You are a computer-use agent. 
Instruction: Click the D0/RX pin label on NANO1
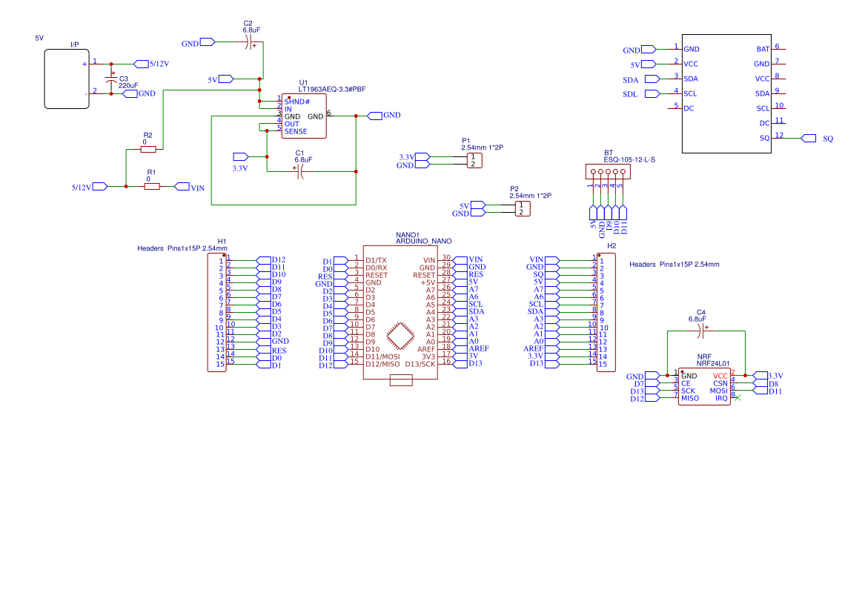(x=377, y=268)
